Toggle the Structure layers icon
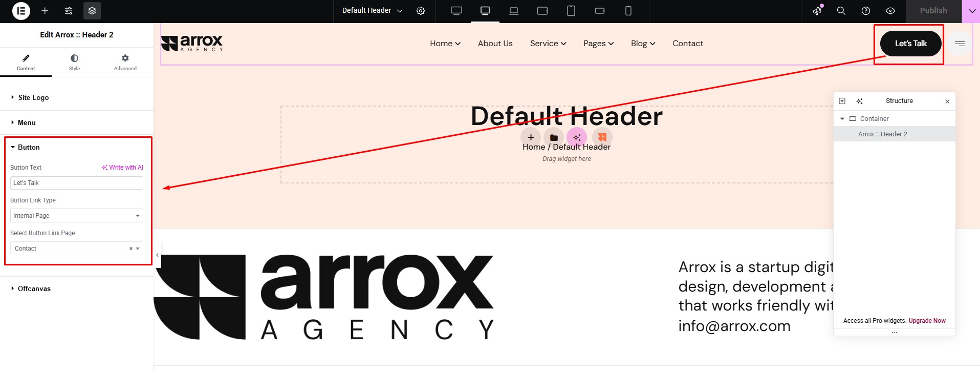 coord(92,11)
